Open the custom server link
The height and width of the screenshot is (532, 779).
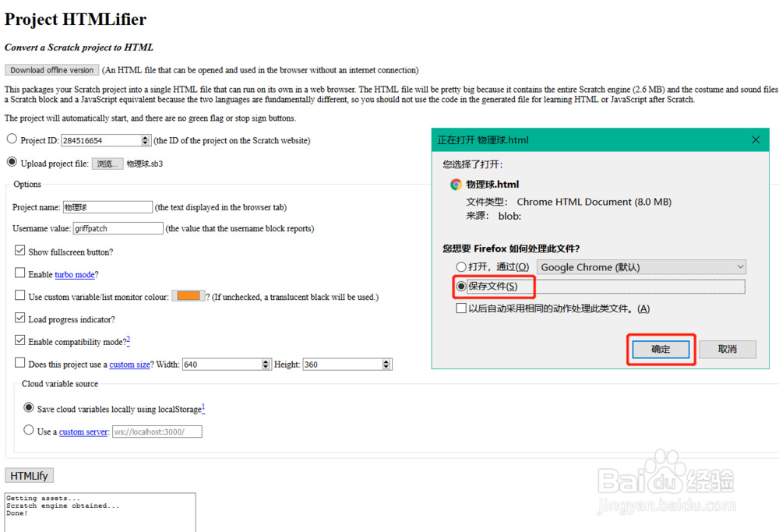pos(83,432)
